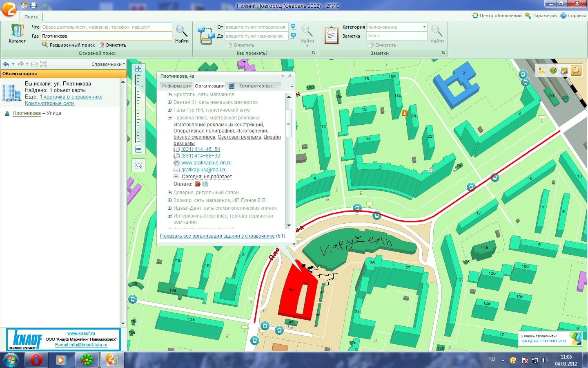The height and width of the screenshot is (368, 588).
Task: Click the zoom out minus button
Action: tap(138, 149)
